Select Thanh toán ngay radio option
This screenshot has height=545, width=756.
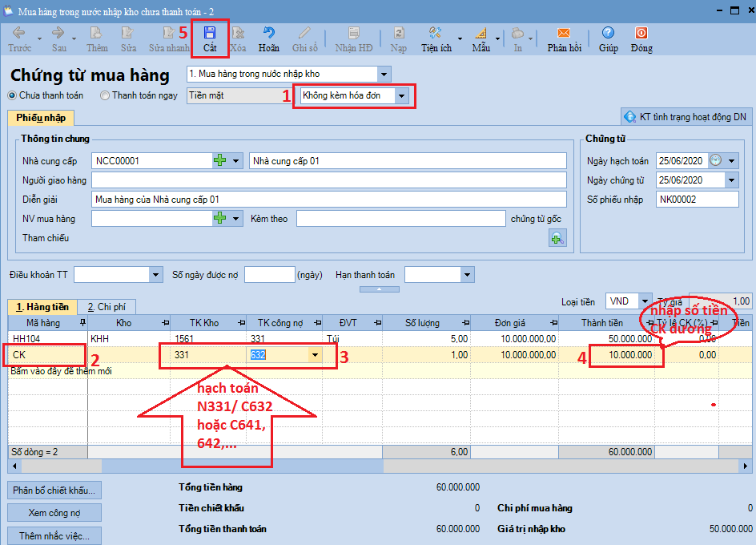coord(105,95)
